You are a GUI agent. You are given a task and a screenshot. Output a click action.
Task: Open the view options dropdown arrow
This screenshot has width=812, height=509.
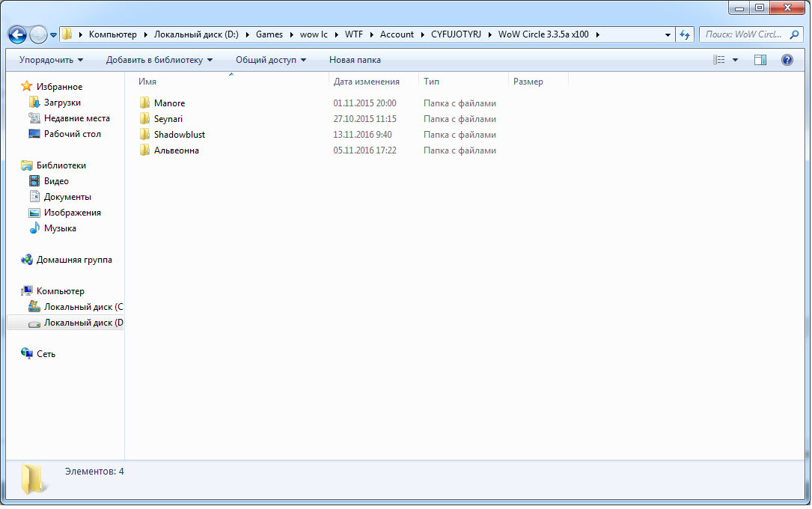tap(735, 60)
